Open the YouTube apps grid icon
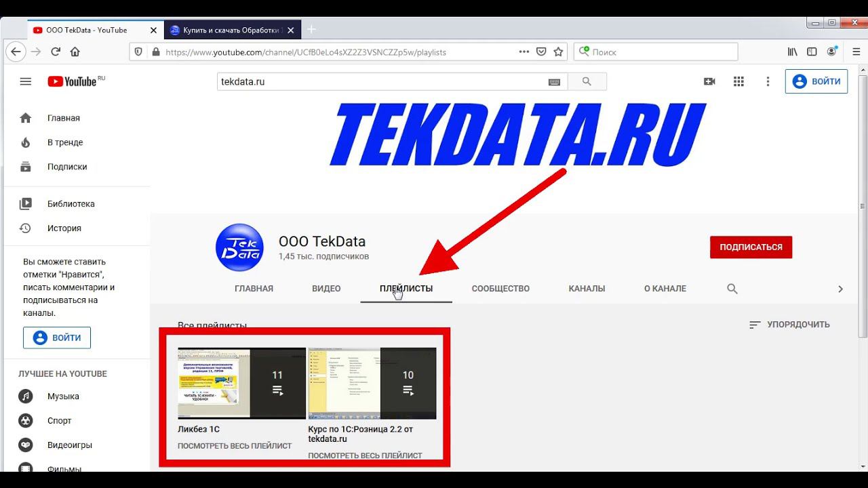Screen dimensions: 868x488 [739, 81]
